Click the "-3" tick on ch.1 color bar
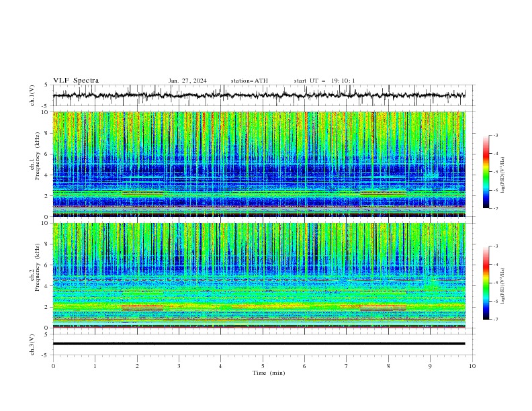 495,135
